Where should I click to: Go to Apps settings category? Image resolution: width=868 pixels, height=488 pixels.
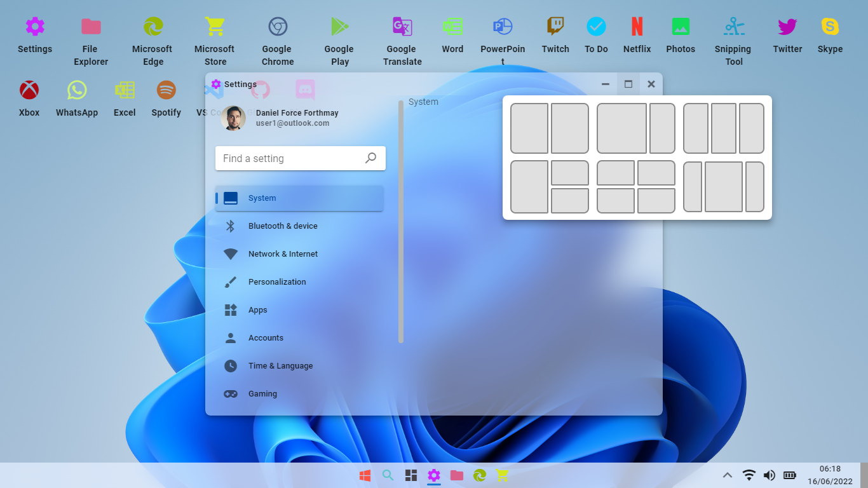pyautogui.click(x=299, y=310)
